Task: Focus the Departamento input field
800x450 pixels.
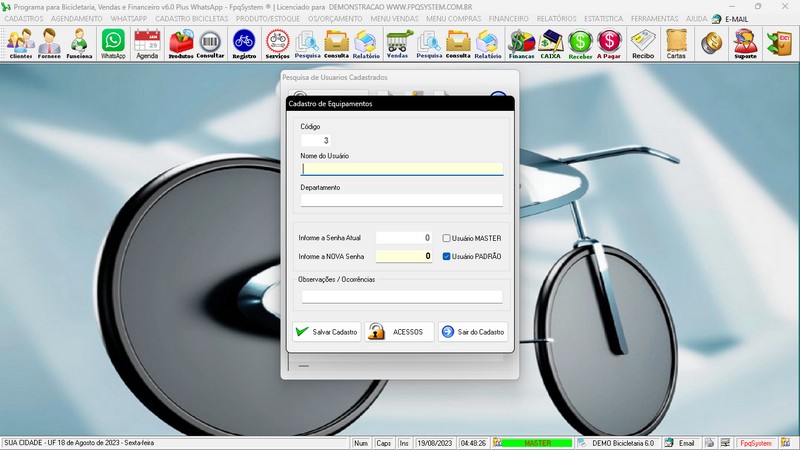Action: click(402, 200)
